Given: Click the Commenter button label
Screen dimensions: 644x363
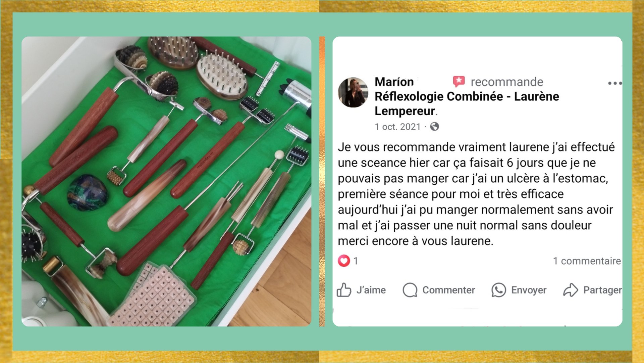Looking at the screenshot, I should (448, 290).
